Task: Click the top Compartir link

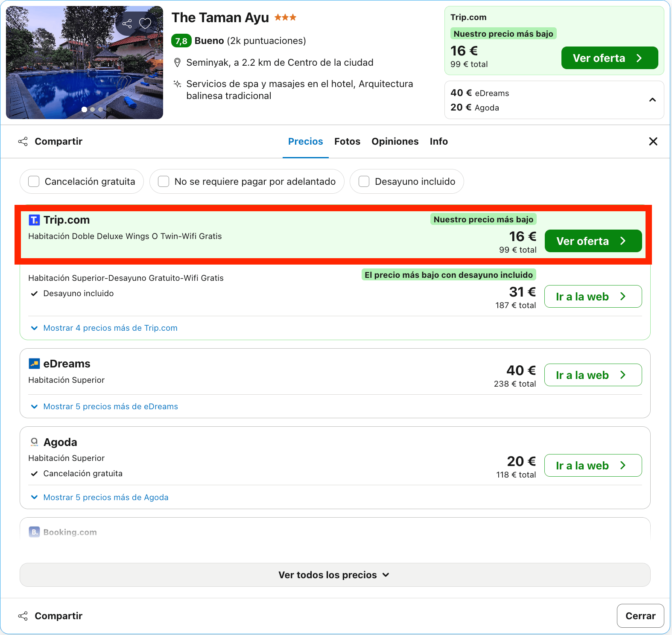Action: pyautogui.click(x=58, y=141)
